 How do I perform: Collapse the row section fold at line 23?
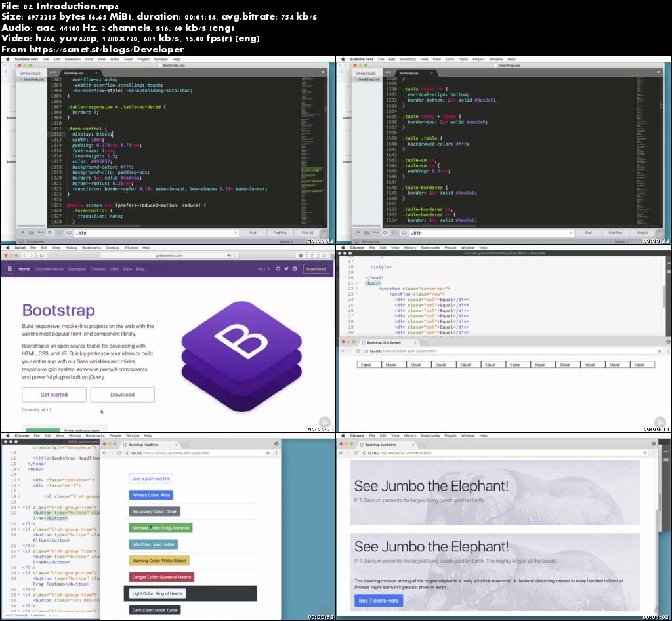pyautogui.click(x=356, y=294)
